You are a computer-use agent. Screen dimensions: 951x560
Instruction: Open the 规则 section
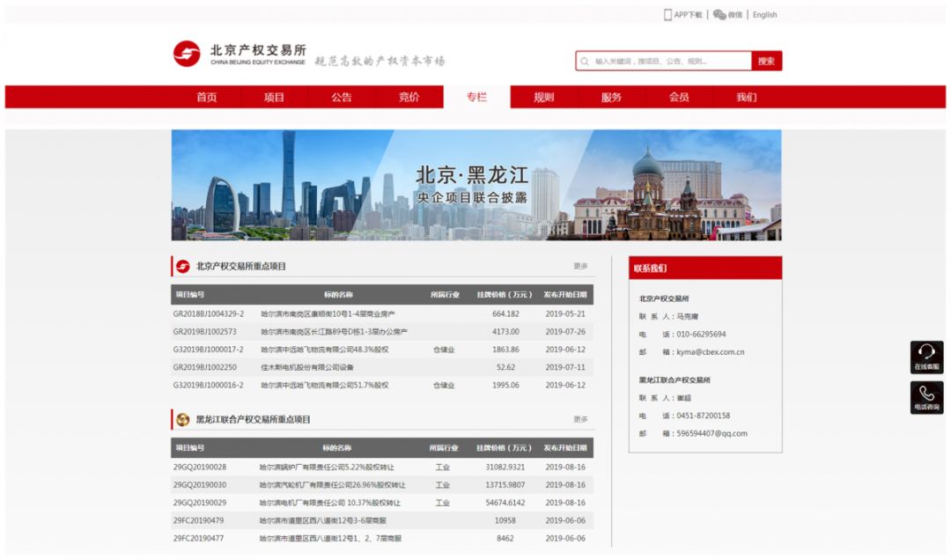point(544,97)
